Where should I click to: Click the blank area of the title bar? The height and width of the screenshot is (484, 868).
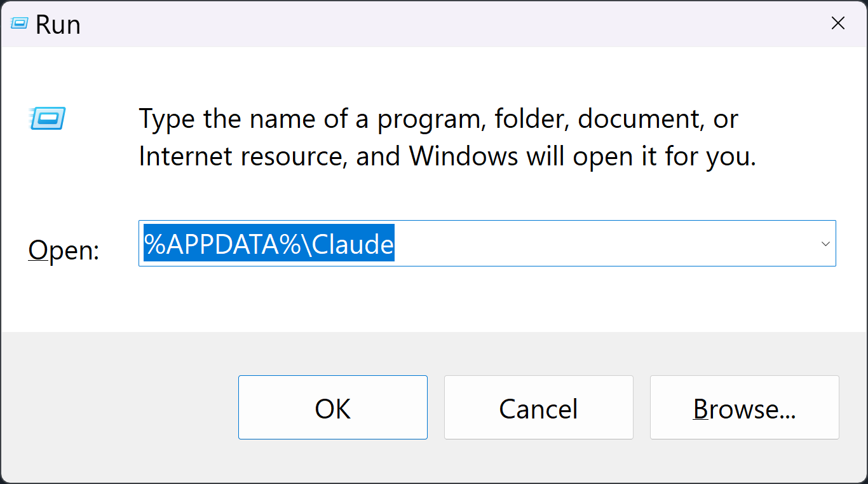pyautogui.click(x=445, y=24)
